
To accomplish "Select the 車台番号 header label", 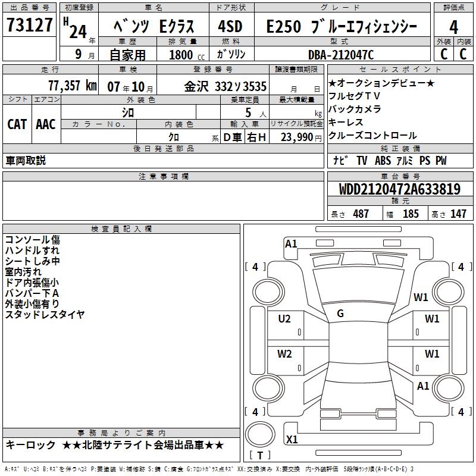I will coord(400,176).
